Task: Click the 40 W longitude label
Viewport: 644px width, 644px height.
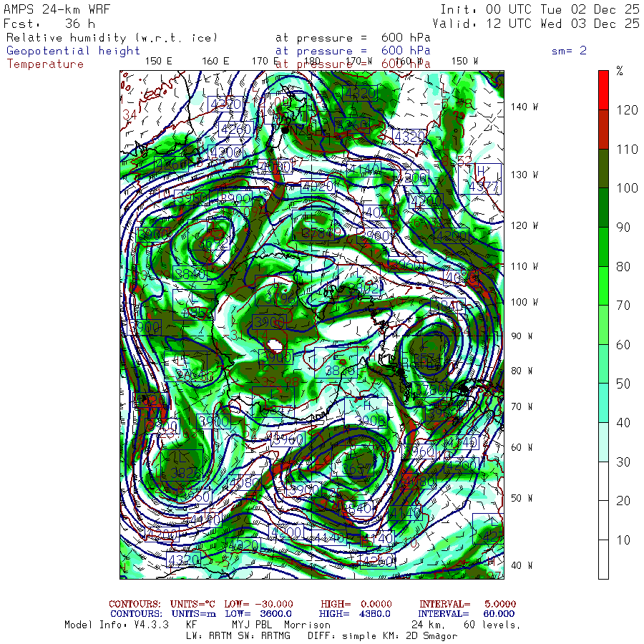Action: pos(522,565)
